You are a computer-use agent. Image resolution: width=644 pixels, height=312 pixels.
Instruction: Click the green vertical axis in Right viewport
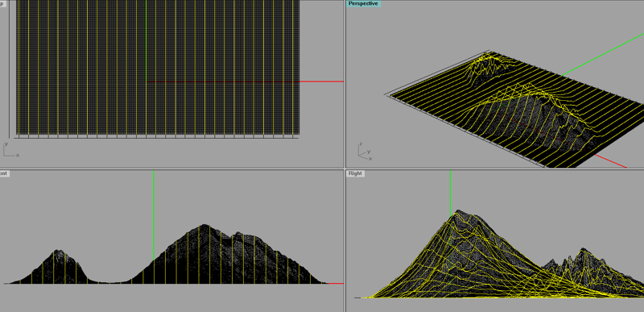[x=450, y=193]
